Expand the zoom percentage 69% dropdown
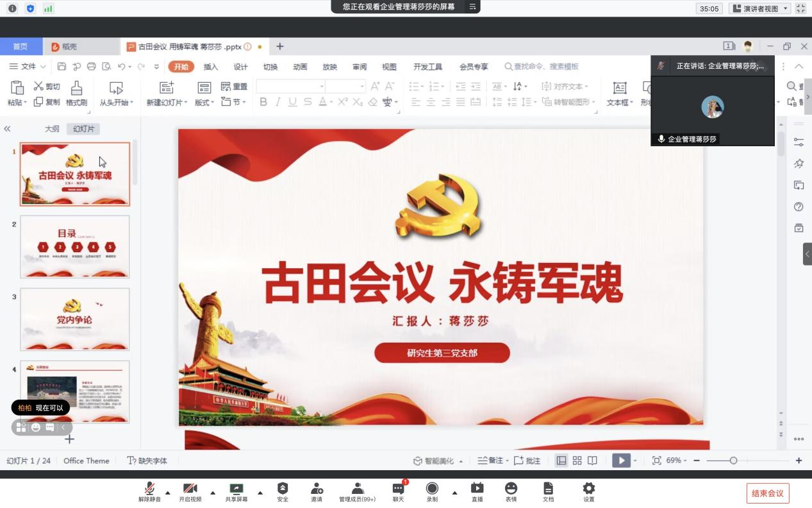This screenshot has height=508, width=812. tap(676, 461)
